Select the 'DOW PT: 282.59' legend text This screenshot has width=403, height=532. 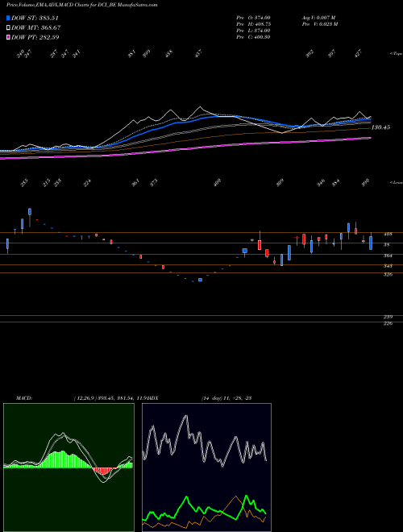(35, 37)
